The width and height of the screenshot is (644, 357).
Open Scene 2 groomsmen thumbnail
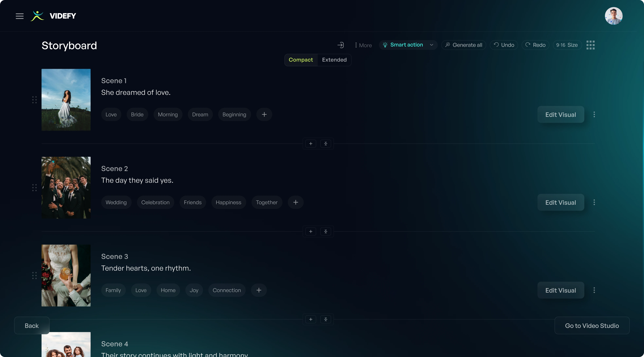[66, 188]
